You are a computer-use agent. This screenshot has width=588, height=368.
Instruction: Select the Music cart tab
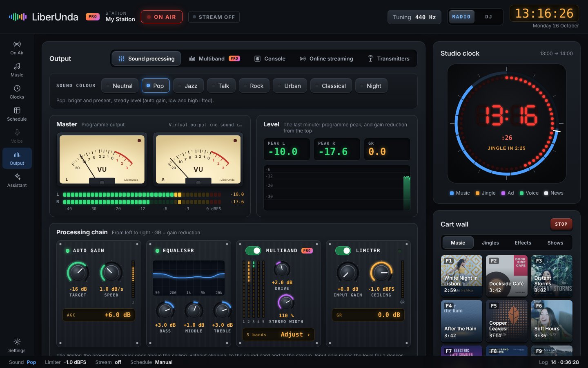pos(458,243)
